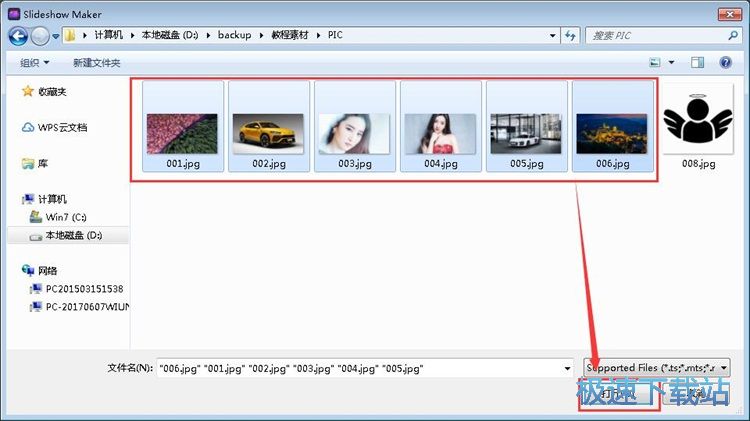Click the 004.jpg thumbnail

click(x=441, y=134)
